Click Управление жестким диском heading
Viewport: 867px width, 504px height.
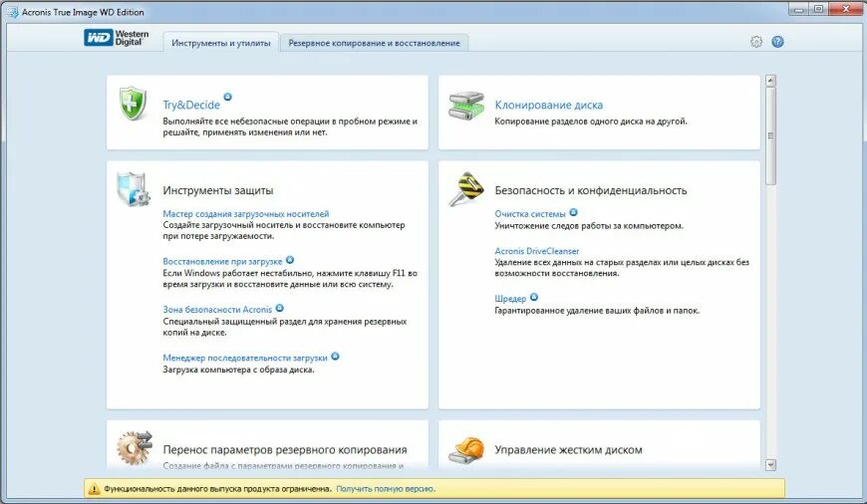tap(568, 450)
